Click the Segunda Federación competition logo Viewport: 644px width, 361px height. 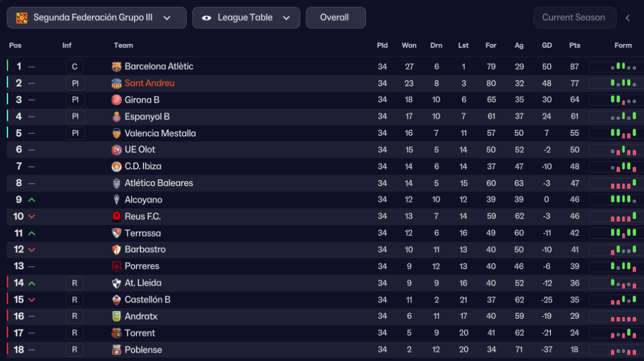22,18
